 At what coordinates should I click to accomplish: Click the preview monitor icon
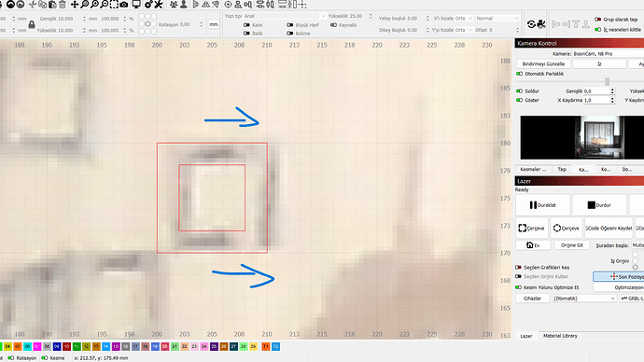136,5
